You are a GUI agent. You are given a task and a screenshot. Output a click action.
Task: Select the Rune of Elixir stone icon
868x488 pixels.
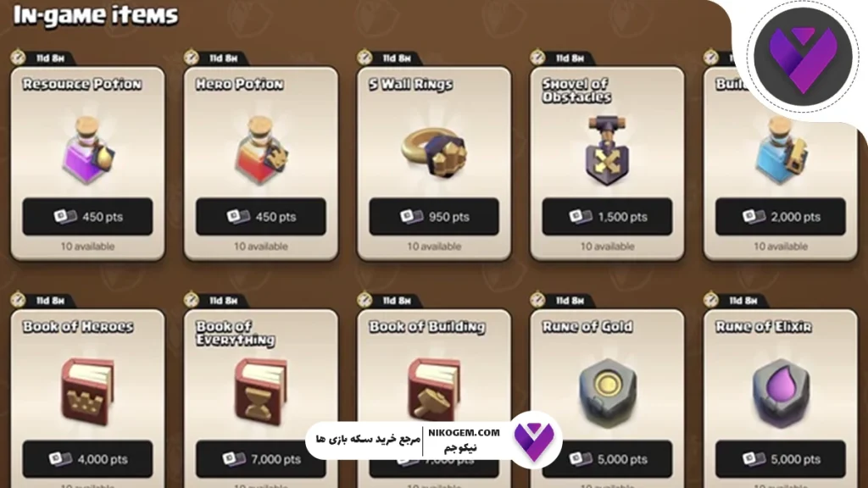point(781,393)
